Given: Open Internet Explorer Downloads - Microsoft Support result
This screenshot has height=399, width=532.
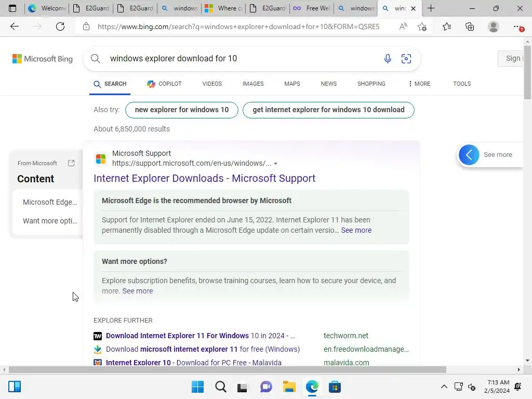Looking at the screenshot, I should 205,178.
